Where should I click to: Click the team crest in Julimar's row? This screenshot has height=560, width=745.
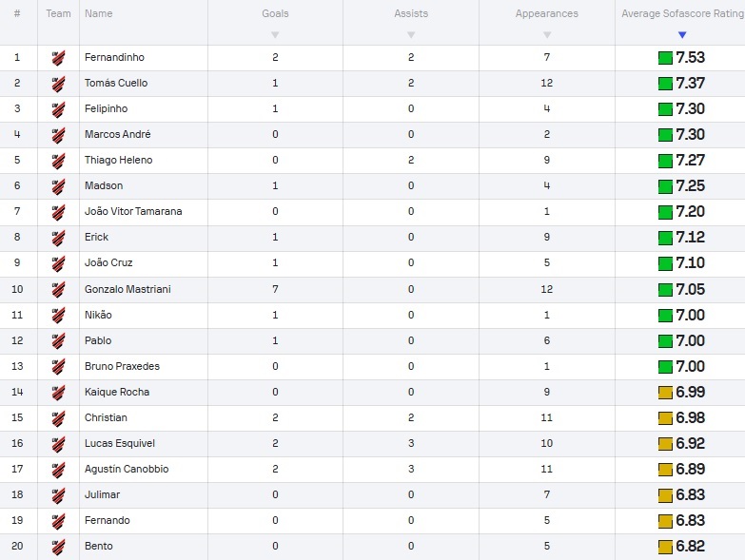point(58,495)
